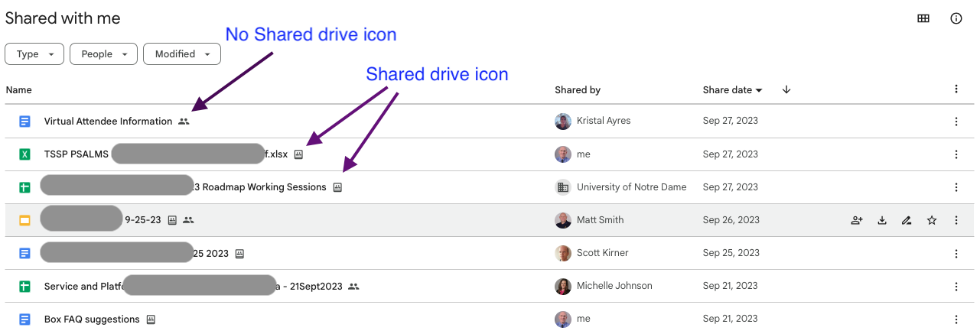Screen dimensions: 980x334
Task: Open more actions for Roadmap Working Sessions
Action: (956, 187)
